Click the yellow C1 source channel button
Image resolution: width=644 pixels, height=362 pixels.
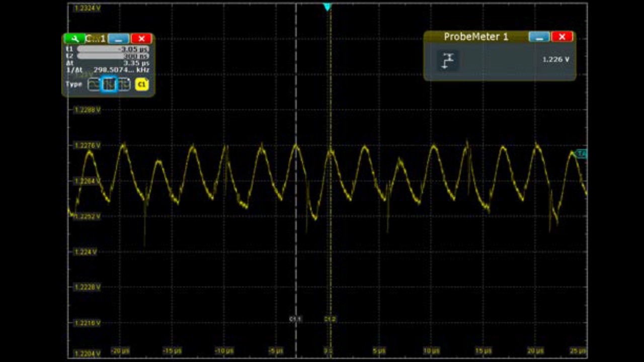(142, 84)
